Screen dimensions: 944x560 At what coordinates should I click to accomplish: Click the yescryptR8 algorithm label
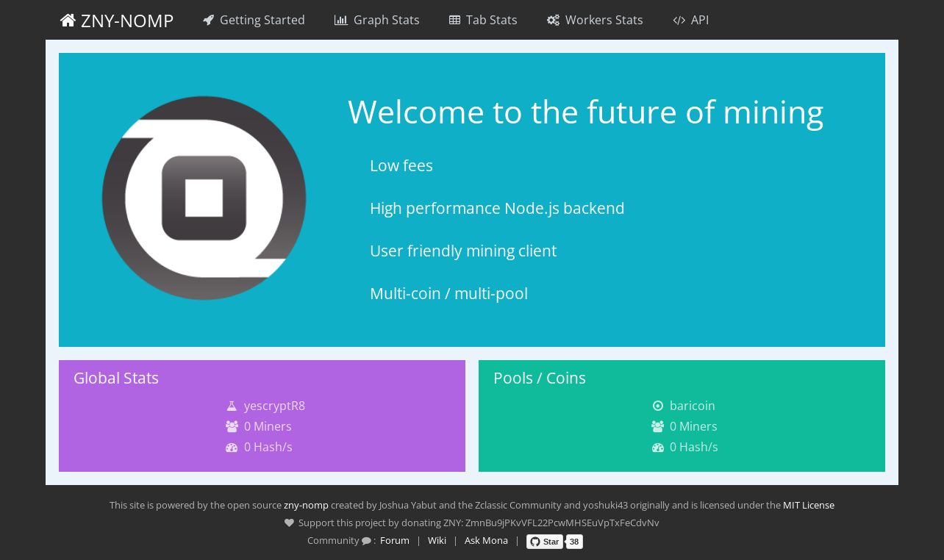pos(274,406)
